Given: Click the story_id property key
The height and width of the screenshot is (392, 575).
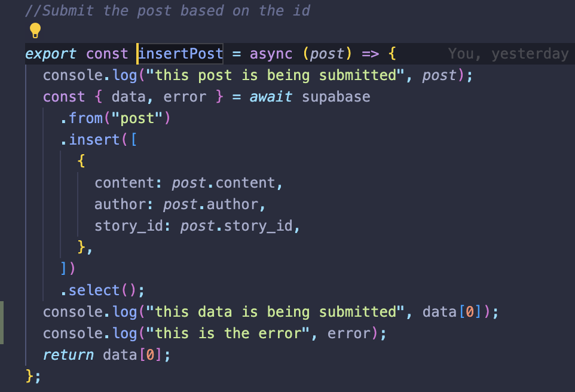Looking at the screenshot, I should pos(129,226).
